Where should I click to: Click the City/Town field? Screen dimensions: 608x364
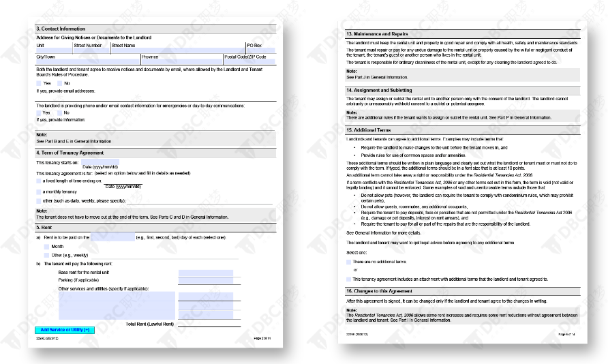(x=88, y=61)
